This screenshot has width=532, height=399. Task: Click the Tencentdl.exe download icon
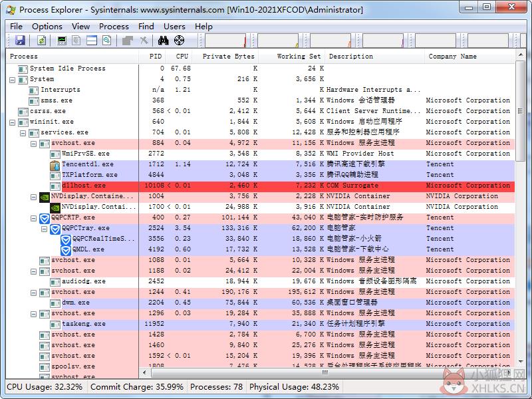[55, 166]
